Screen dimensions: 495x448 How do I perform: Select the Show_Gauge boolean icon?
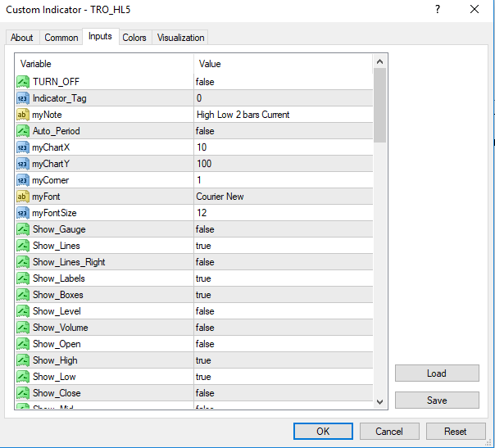pos(23,229)
